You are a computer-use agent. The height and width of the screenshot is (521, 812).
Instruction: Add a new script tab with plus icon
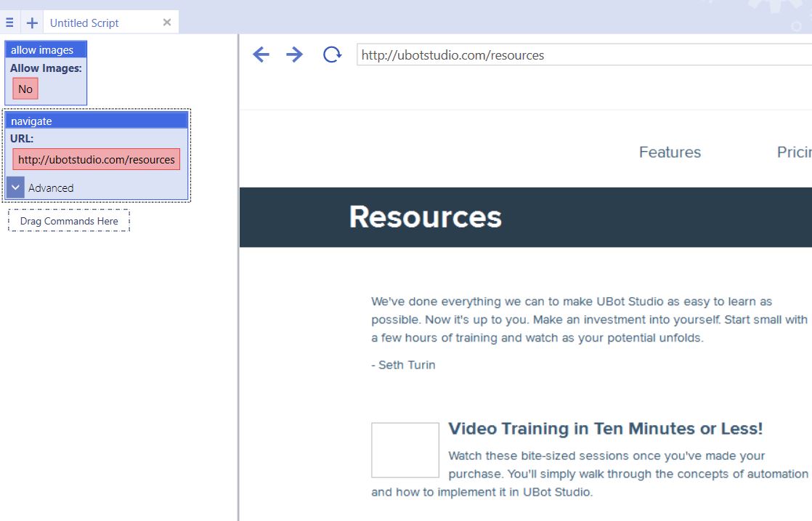coord(32,23)
